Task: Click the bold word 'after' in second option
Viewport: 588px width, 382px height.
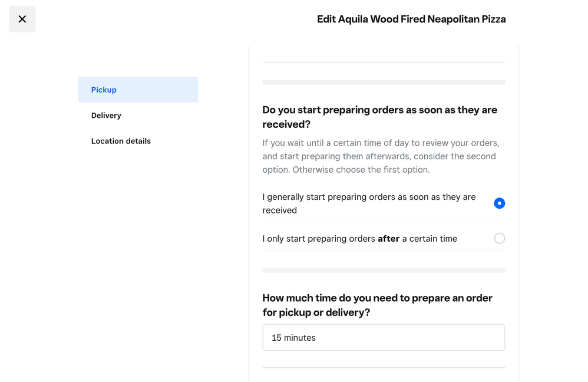Action: click(x=388, y=239)
